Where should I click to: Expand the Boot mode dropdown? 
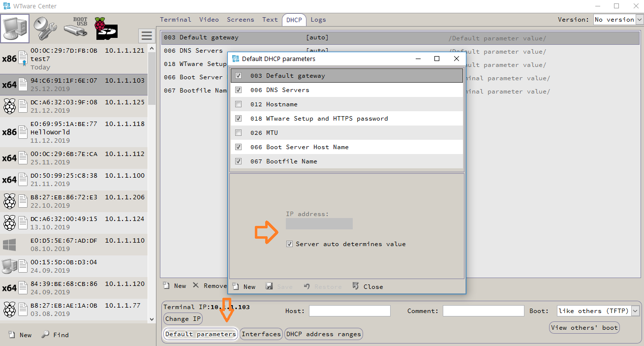point(635,311)
